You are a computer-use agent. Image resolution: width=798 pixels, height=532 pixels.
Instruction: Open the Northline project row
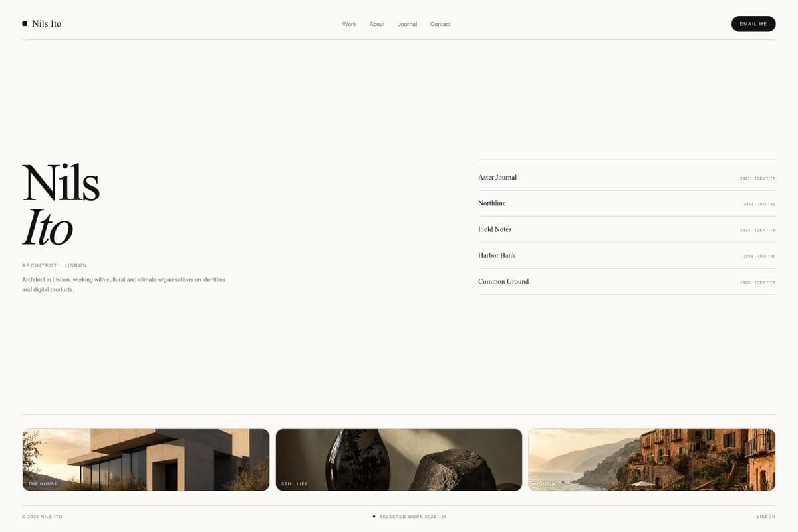coord(626,203)
